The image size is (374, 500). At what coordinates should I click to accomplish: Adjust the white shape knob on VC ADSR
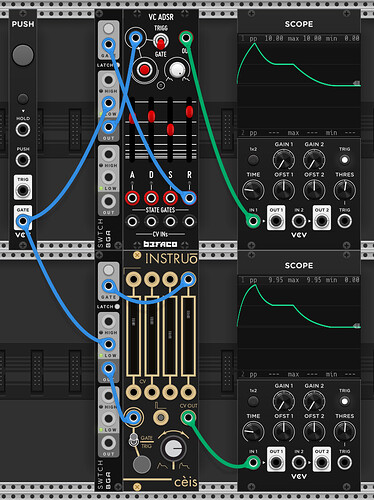point(177,70)
